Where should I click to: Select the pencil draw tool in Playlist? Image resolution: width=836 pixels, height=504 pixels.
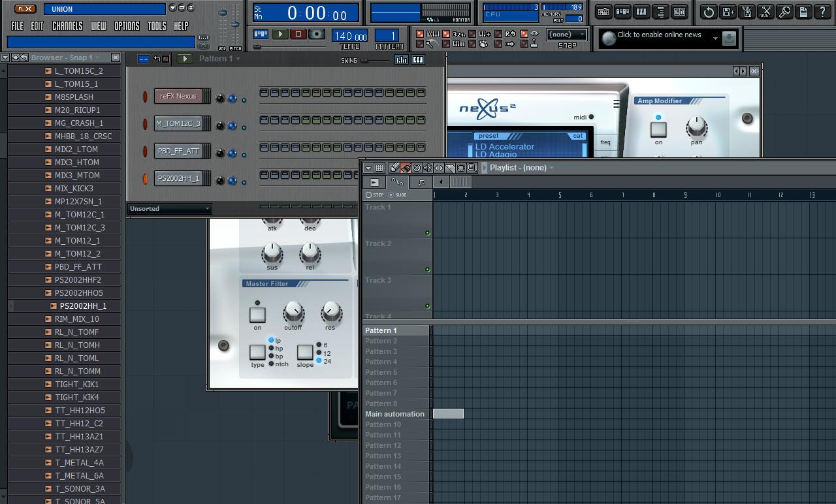point(394,168)
